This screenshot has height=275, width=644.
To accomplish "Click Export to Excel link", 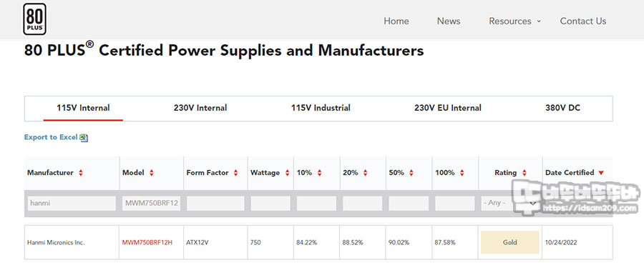I will tap(51, 137).
